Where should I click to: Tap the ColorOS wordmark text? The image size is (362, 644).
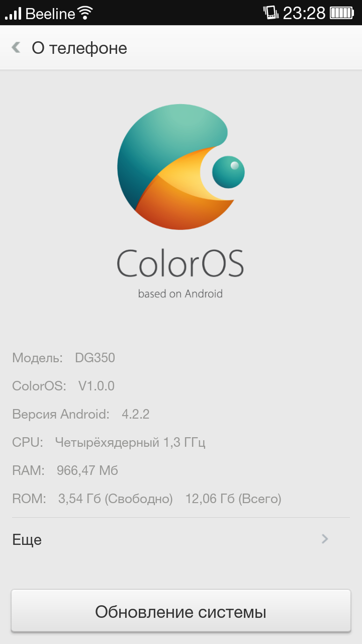(x=180, y=262)
